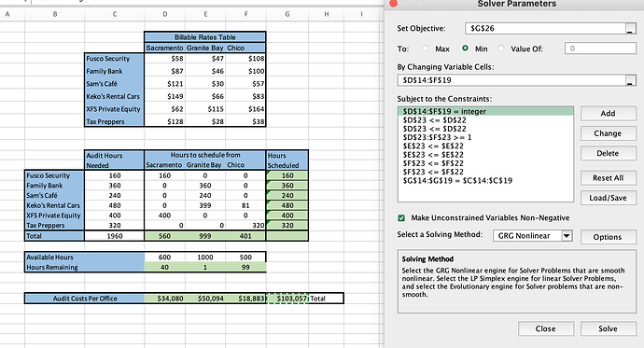The height and width of the screenshot is (348, 644).
Task: Click the Solve button
Action: [608, 328]
